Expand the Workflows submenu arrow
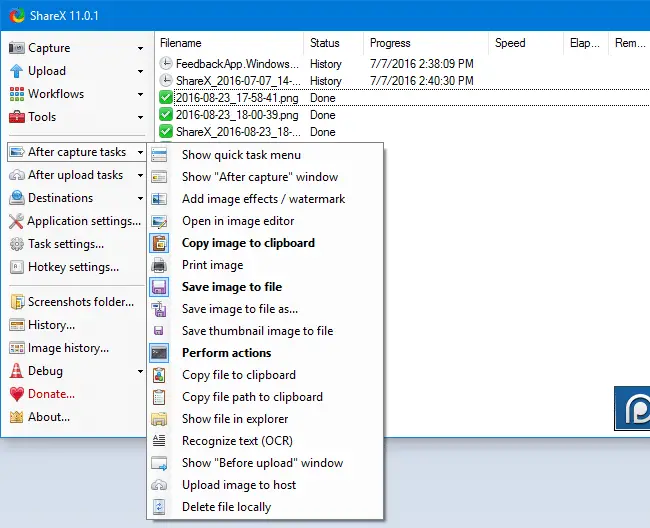The image size is (650, 528). pyautogui.click(x=141, y=94)
